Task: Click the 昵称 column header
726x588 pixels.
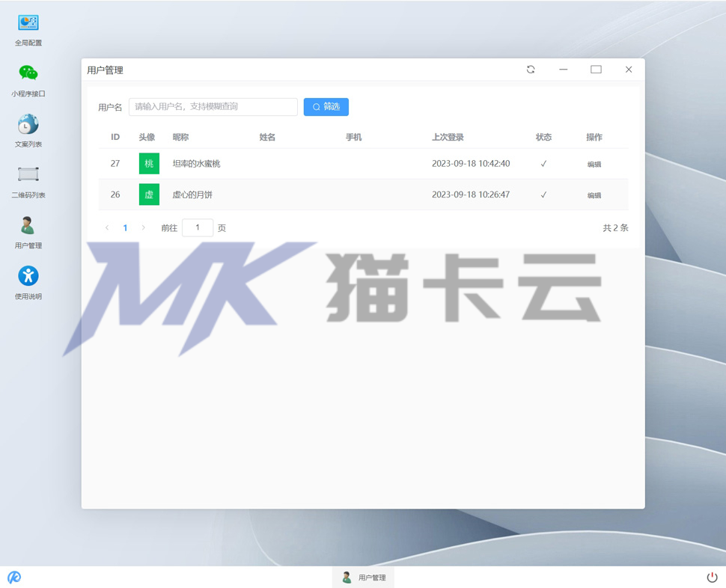Action: 180,137
